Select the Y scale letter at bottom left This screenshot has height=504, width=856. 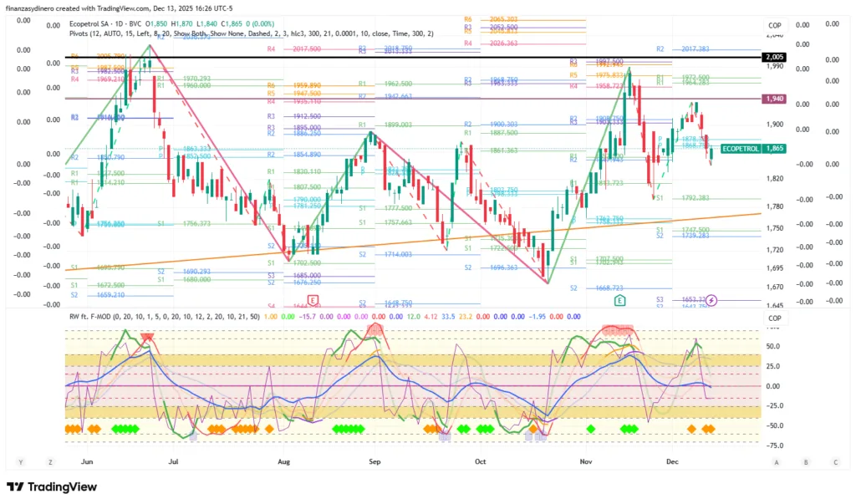coord(20,461)
